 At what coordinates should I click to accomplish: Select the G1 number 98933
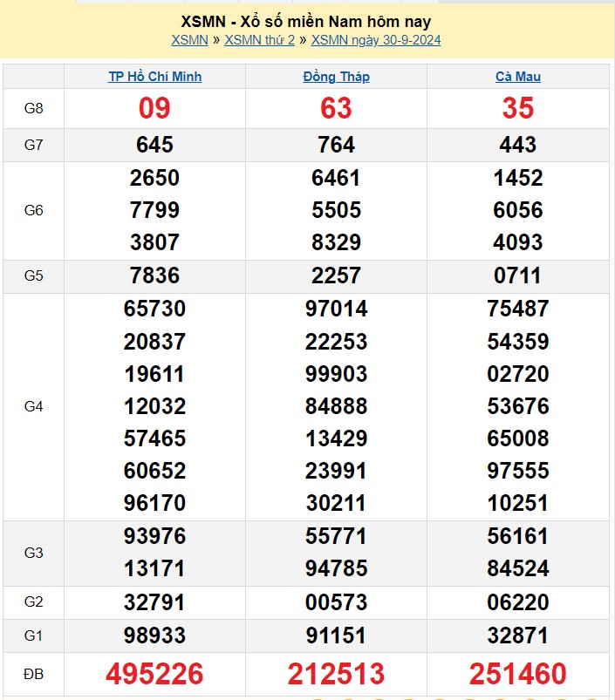point(154,635)
